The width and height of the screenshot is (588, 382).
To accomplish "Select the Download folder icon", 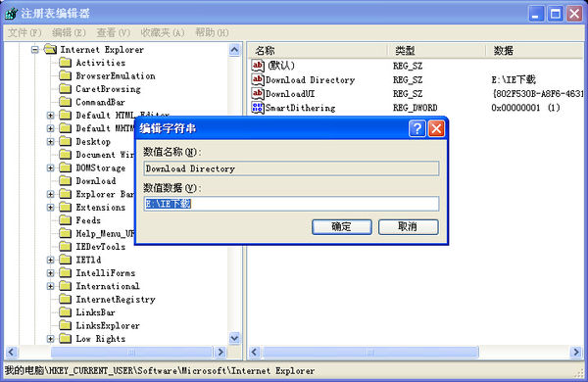I will [x=66, y=180].
